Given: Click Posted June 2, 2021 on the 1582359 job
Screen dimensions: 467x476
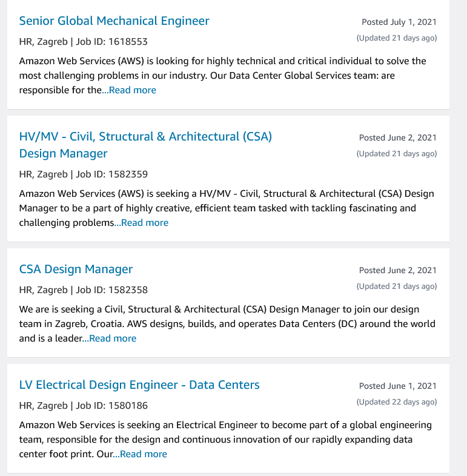Looking at the screenshot, I should point(397,138).
